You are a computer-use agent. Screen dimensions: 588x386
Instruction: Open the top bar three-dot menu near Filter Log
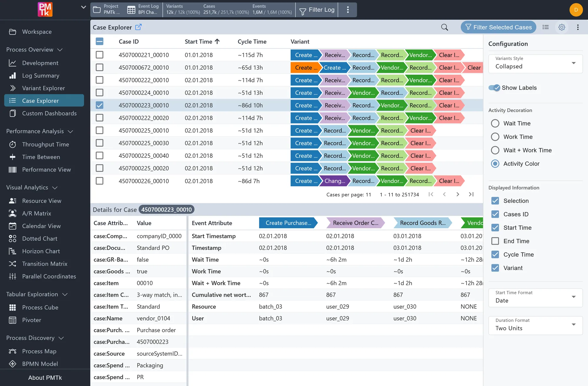tap(348, 10)
